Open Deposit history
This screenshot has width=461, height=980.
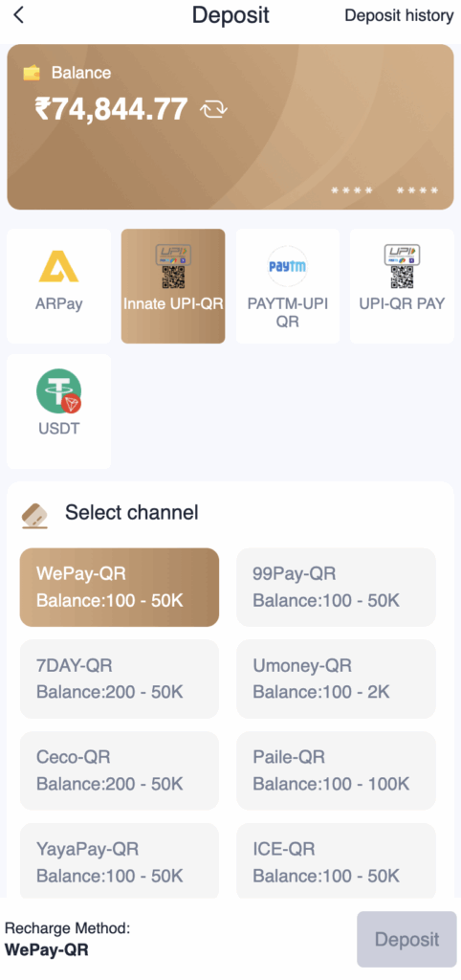(399, 15)
